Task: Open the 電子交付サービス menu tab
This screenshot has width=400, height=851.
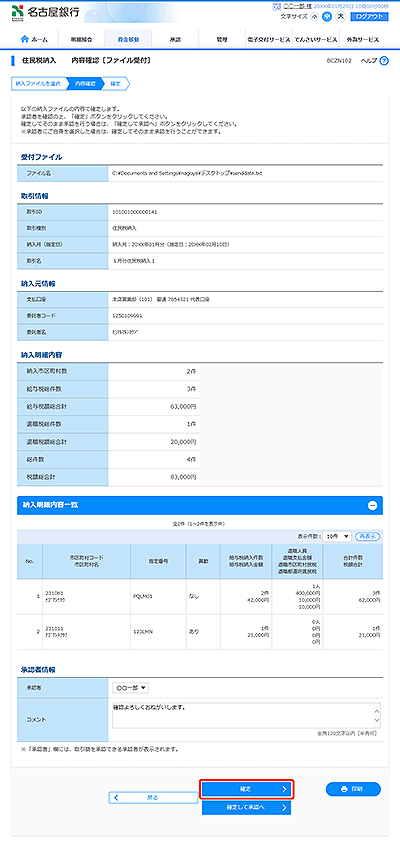Action: tap(268, 40)
